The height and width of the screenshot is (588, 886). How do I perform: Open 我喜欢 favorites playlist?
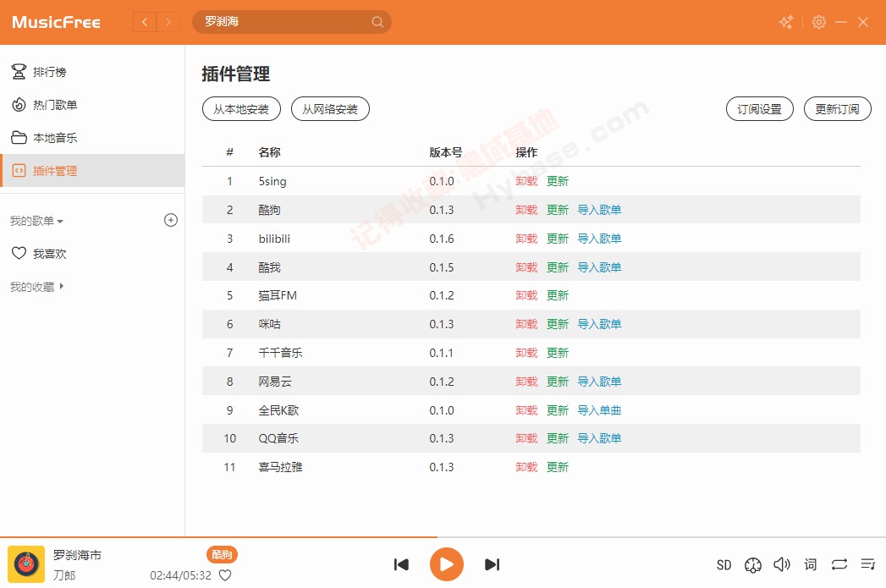click(93, 254)
